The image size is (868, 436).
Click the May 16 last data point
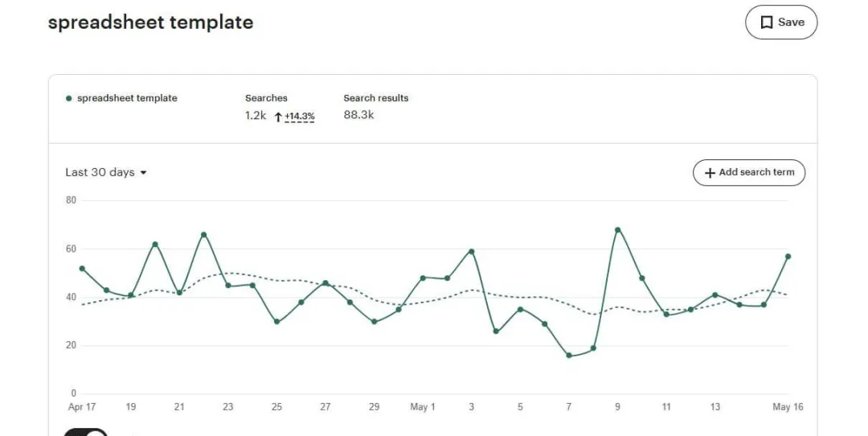[788, 257]
